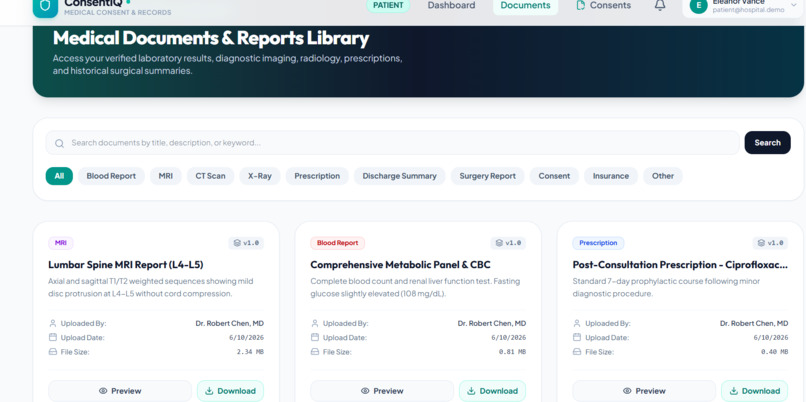The height and width of the screenshot is (402, 806).
Task: Open the Dashboard nav item
Action: point(451,6)
